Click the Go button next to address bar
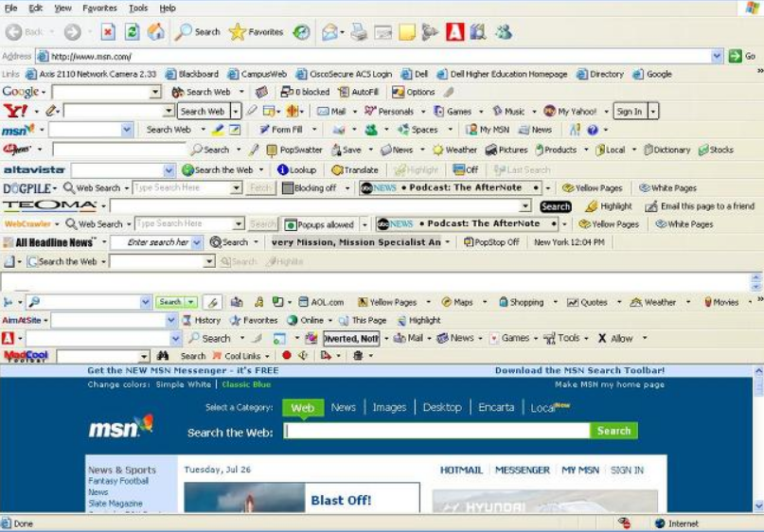The height and width of the screenshot is (532, 764). 742,56
